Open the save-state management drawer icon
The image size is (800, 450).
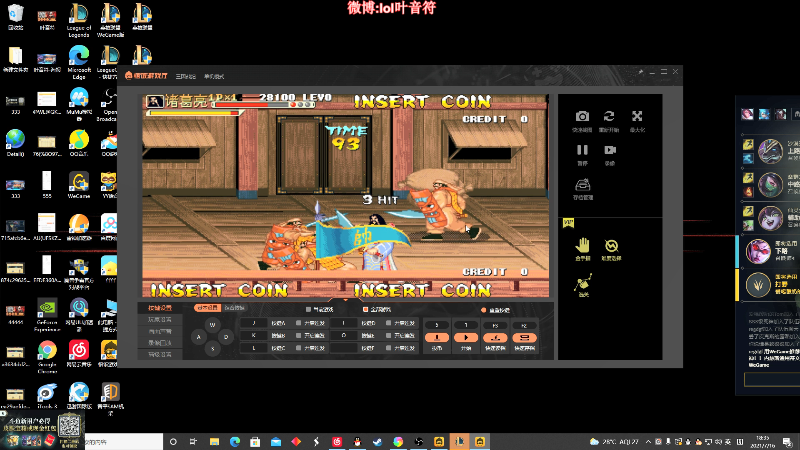pos(583,185)
